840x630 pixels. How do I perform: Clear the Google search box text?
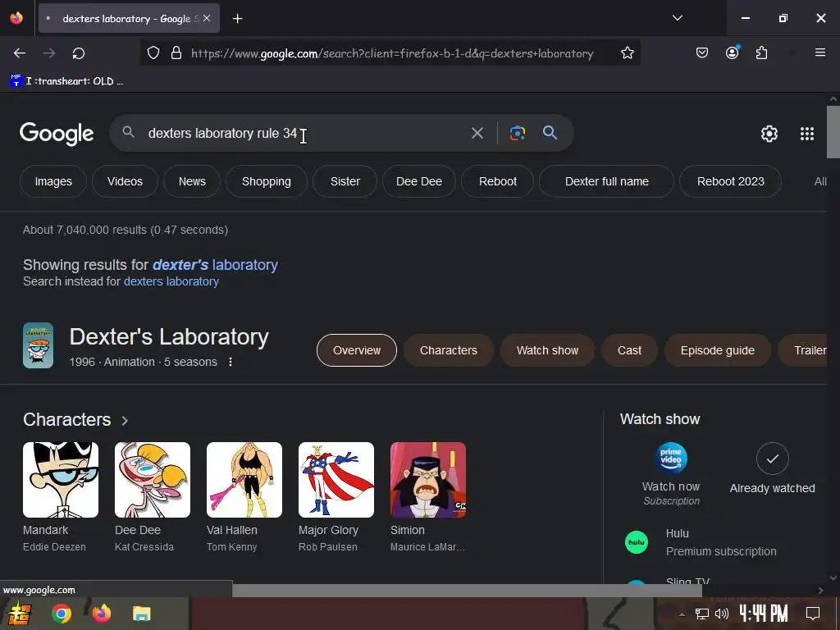pos(477,133)
